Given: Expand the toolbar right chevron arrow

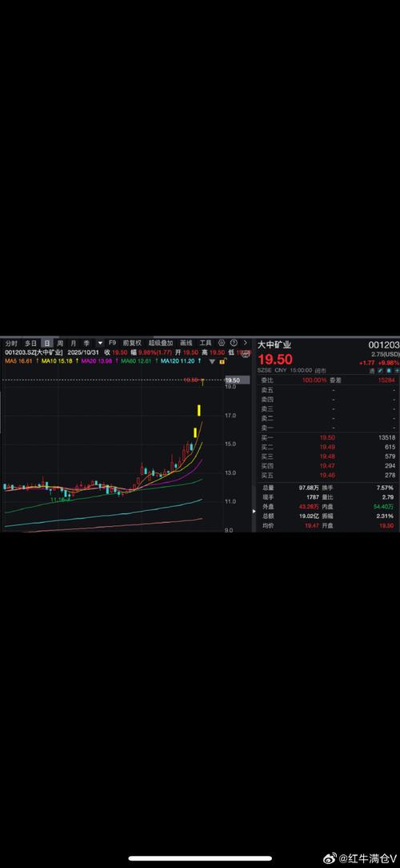Looking at the screenshot, I should coord(245,344).
